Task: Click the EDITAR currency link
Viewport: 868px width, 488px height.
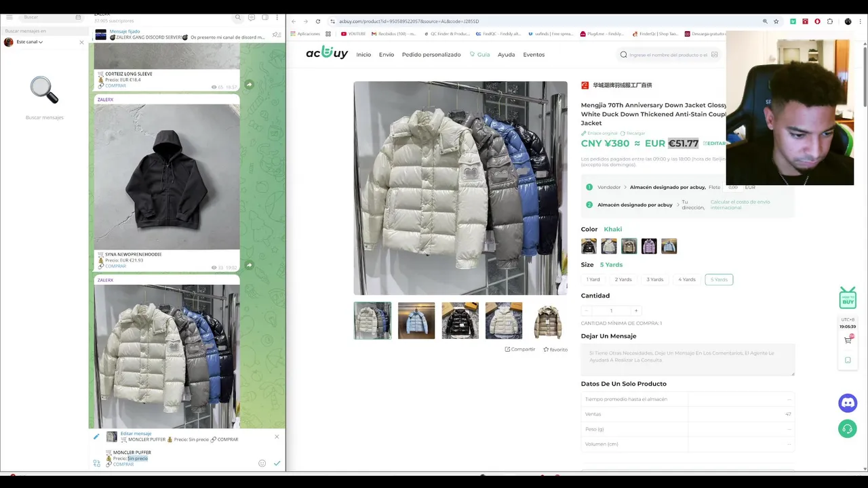Action: pyautogui.click(x=714, y=144)
